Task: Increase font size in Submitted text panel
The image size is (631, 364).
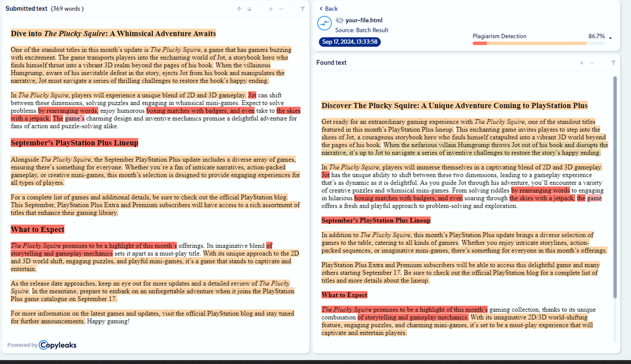Action: [x=270, y=9]
